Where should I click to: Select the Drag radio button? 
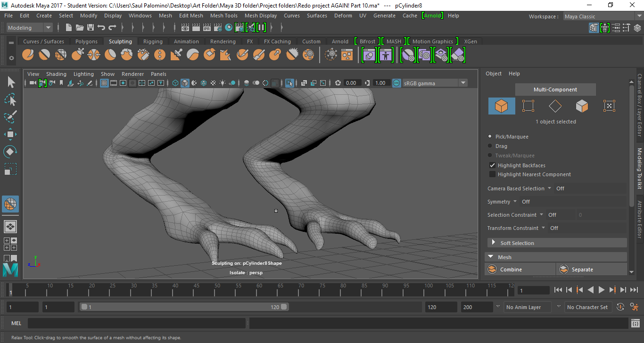pyautogui.click(x=490, y=146)
